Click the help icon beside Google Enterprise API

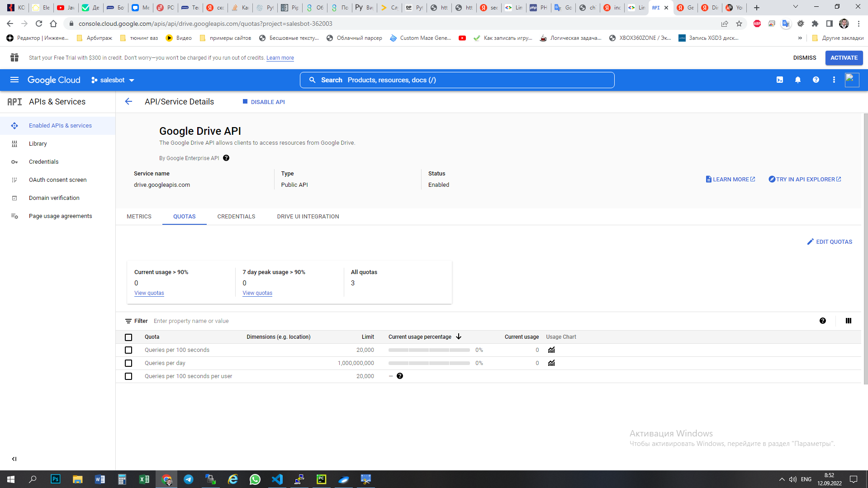[x=226, y=158]
